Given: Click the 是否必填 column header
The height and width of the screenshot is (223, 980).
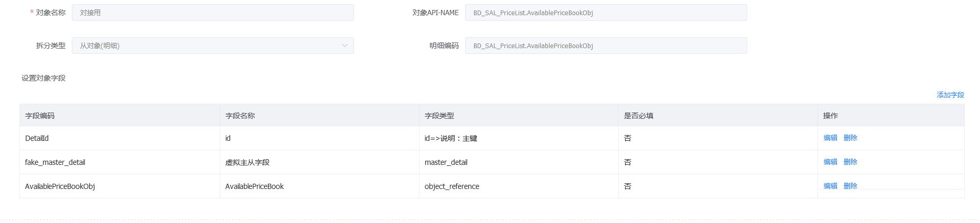Looking at the screenshot, I should coord(639,116).
